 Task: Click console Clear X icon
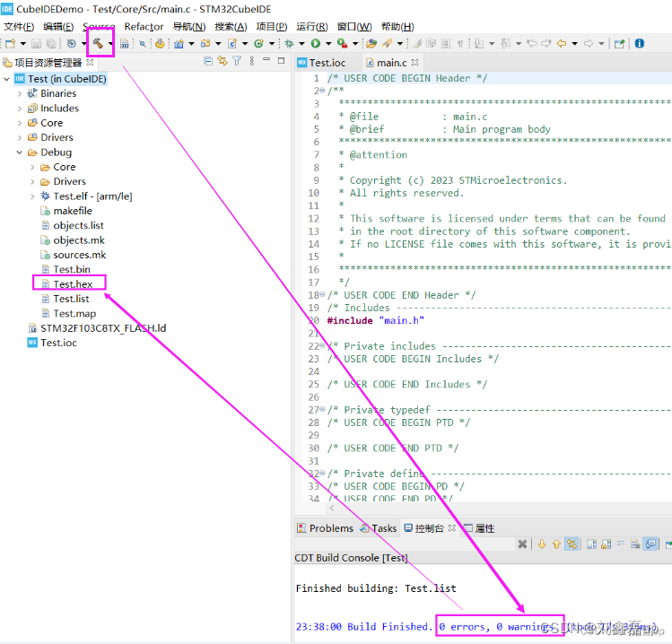(x=522, y=544)
